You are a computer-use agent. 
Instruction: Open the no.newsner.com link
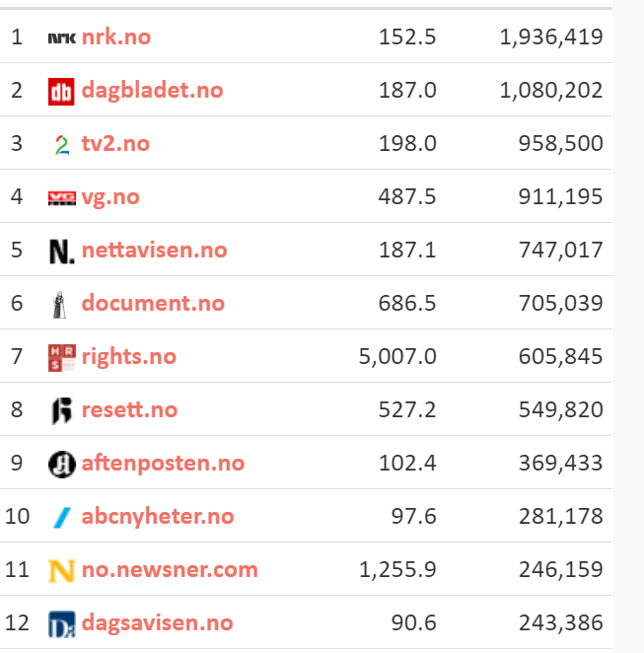[170, 570]
